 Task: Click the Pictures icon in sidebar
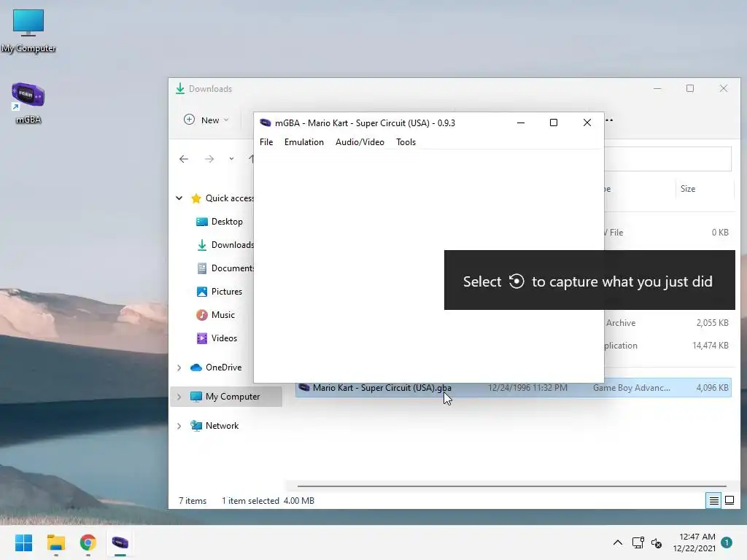202,292
